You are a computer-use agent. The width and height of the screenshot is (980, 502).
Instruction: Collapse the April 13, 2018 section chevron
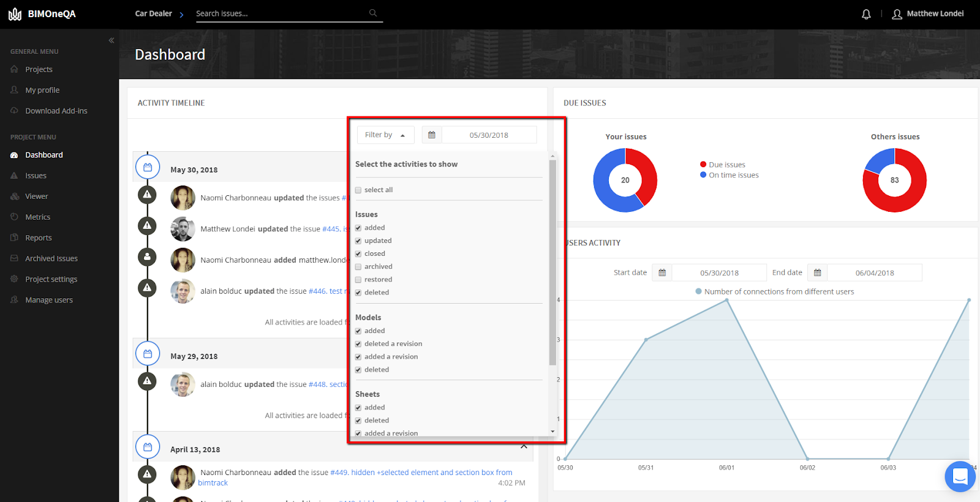point(524,446)
